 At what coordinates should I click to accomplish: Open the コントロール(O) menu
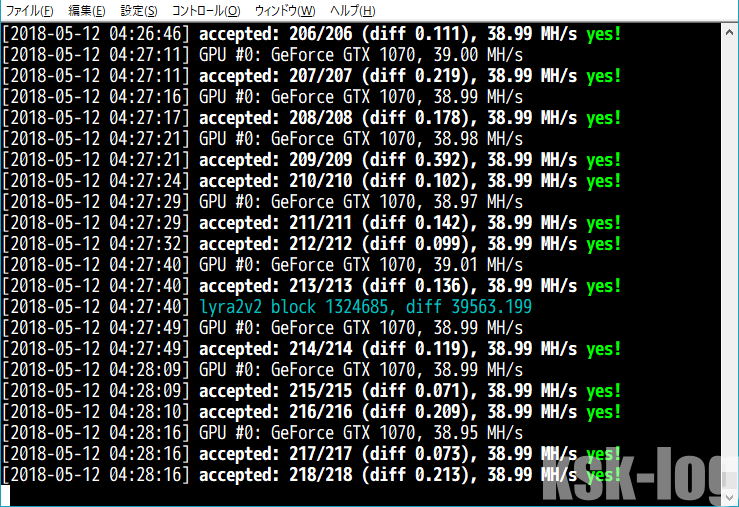pos(206,10)
